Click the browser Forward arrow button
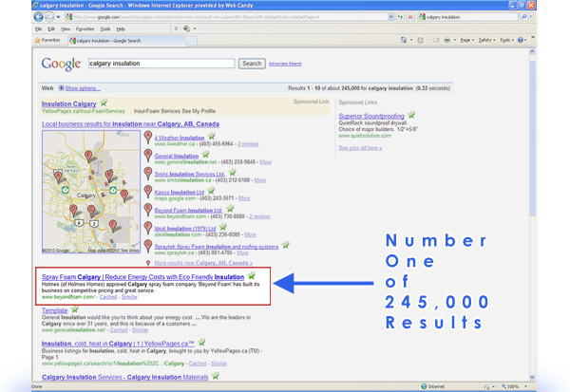The image size is (570, 392). pos(49,17)
